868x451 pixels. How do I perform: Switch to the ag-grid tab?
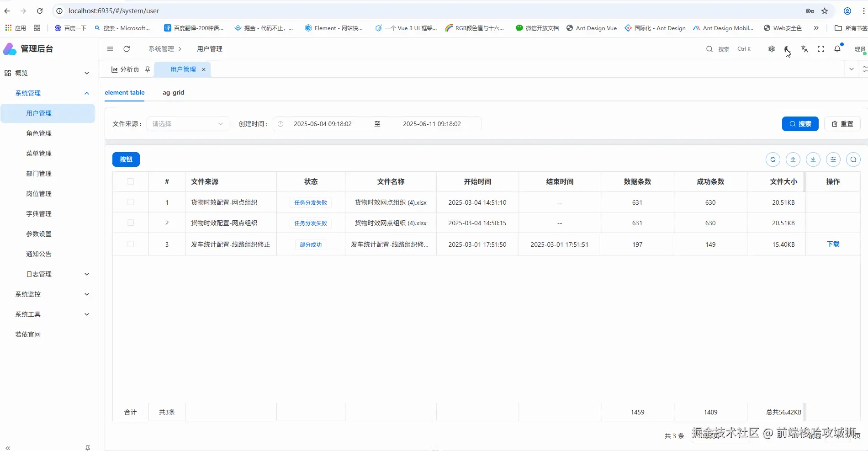point(174,92)
